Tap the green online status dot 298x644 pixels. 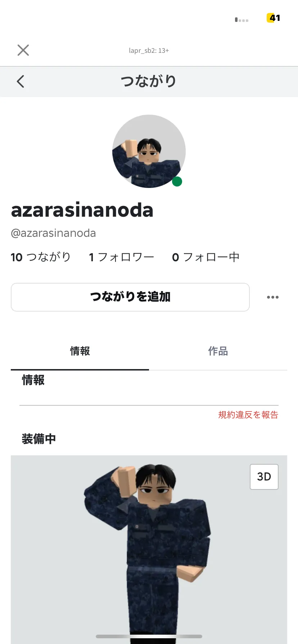pos(177,181)
